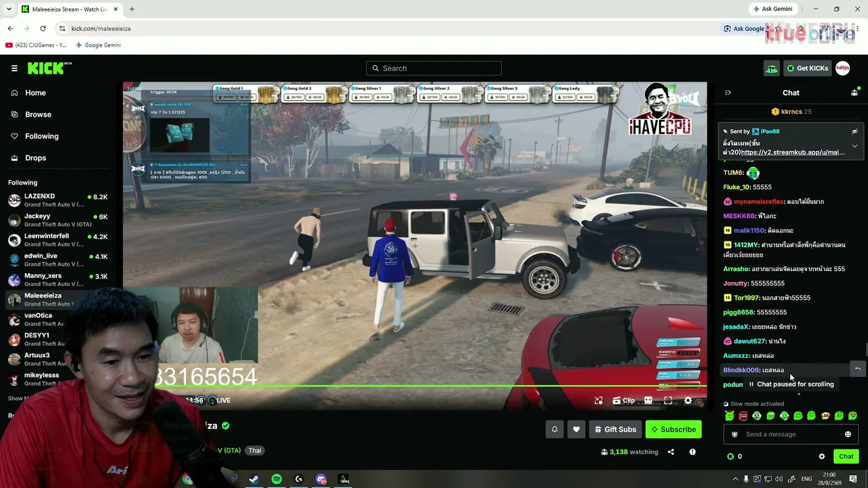Viewport: 868px width, 488px height.
Task: View site information icon in address bar
Action: click(x=62, y=28)
